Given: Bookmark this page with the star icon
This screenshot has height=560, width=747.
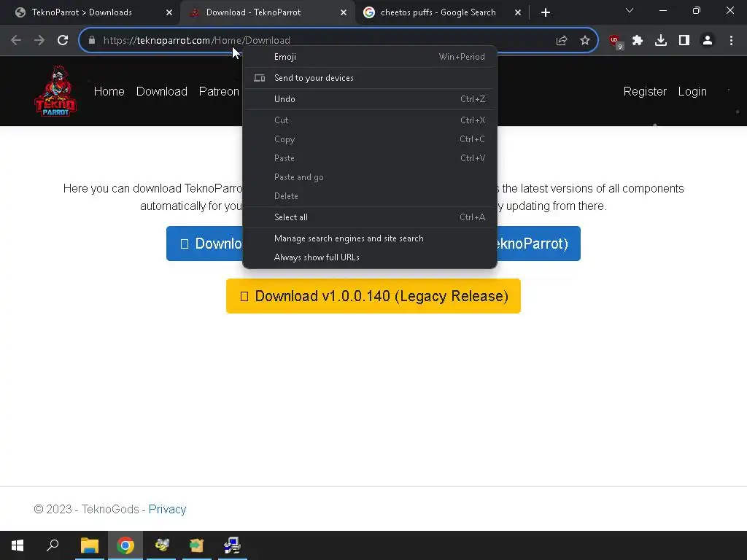Looking at the screenshot, I should pos(585,41).
